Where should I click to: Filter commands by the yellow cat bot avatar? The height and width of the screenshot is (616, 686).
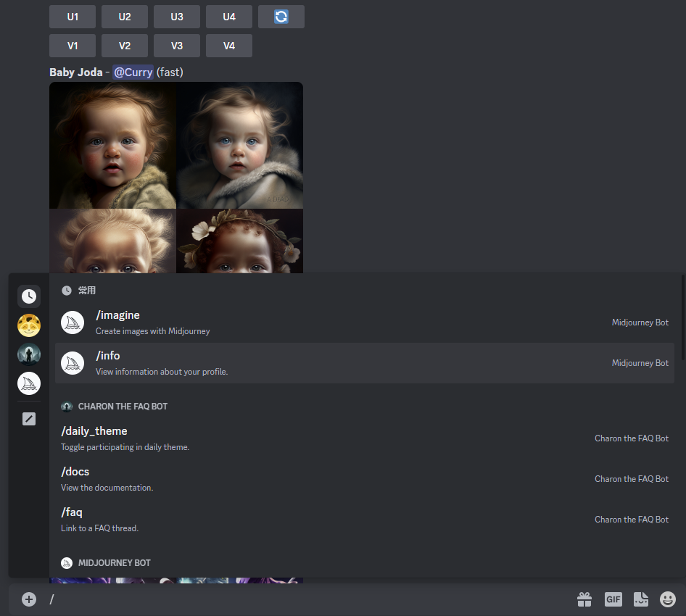pos(29,325)
